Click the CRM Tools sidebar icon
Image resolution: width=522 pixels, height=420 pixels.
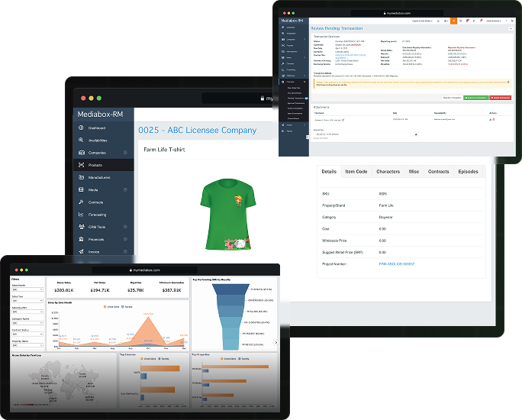click(x=81, y=227)
